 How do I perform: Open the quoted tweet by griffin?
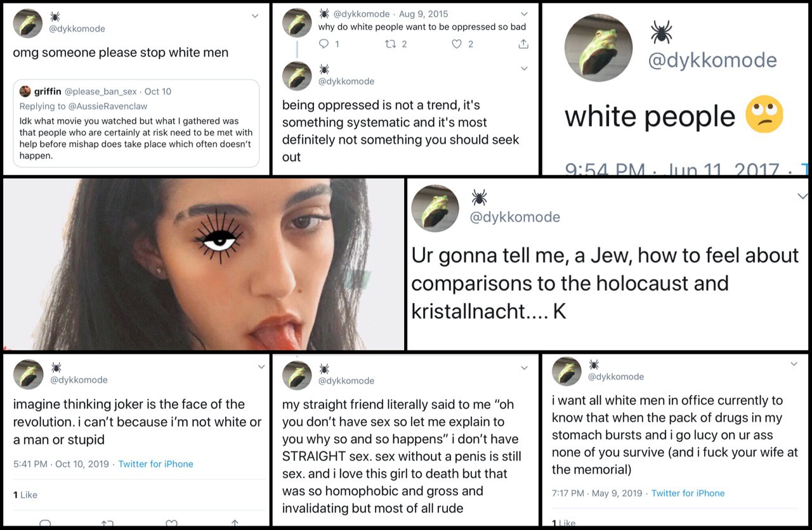click(136, 123)
